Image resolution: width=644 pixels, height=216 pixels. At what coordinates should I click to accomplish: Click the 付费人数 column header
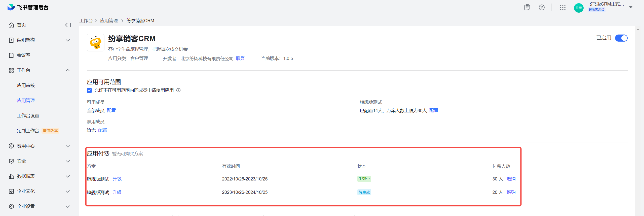[x=501, y=166]
